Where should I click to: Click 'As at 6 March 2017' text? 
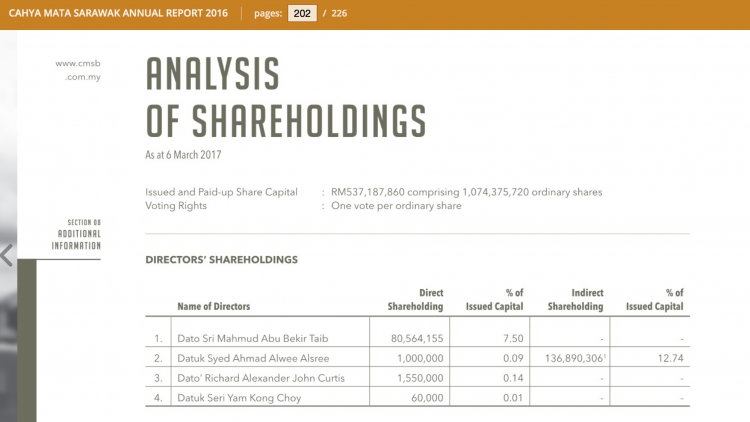click(183, 155)
